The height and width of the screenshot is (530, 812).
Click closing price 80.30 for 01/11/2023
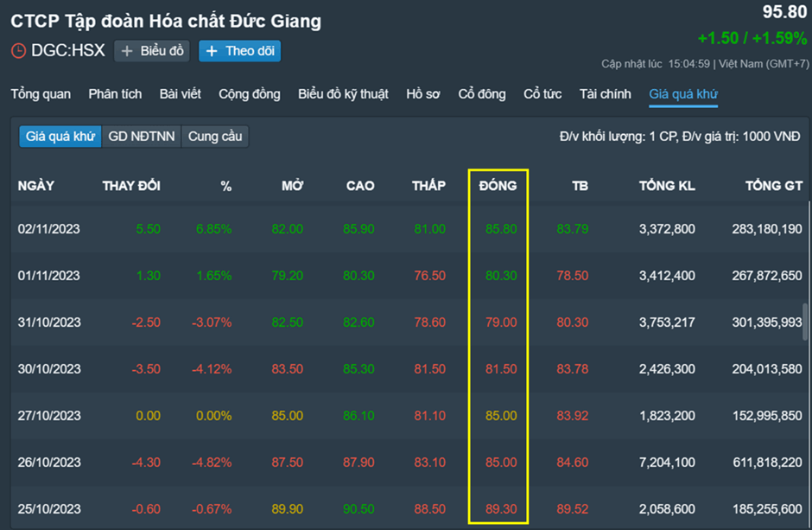click(501, 276)
